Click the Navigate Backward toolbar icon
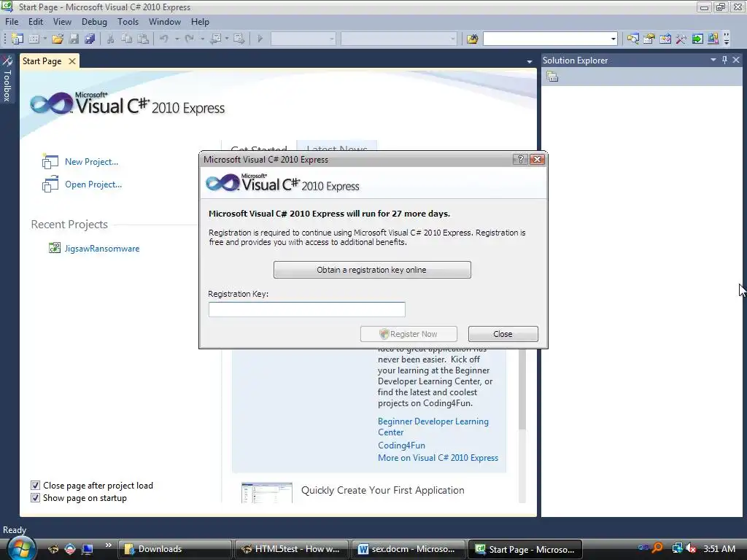This screenshot has width=747, height=560. coord(215,39)
